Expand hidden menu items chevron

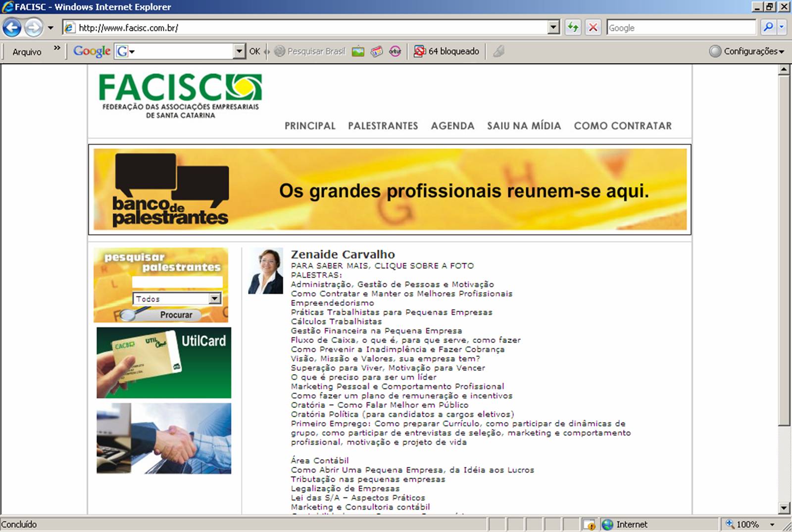(x=57, y=48)
